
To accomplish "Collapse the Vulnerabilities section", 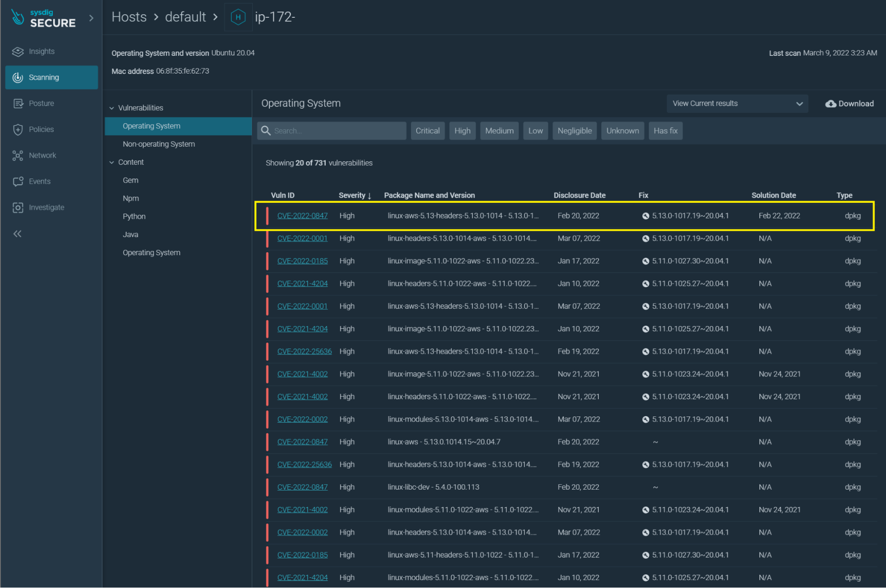I will point(112,107).
